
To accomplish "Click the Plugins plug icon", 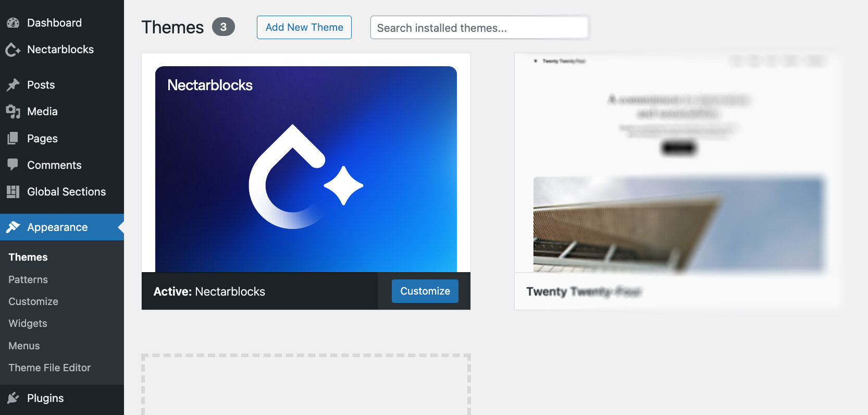I will pos(13,398).
